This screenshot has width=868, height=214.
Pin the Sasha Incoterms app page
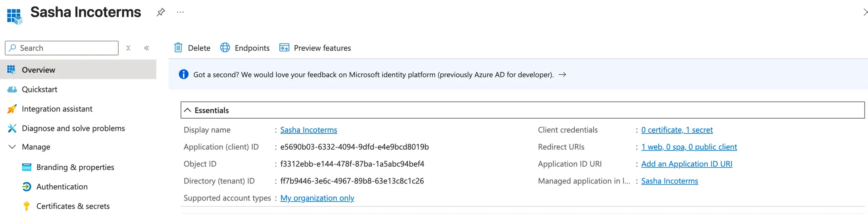click(161, 12)
